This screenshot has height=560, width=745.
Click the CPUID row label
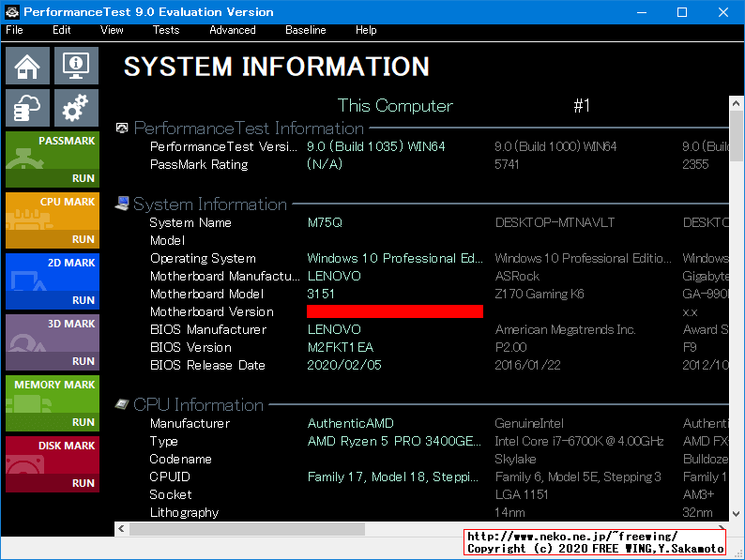pyautogui.click(x=170, y=477)
